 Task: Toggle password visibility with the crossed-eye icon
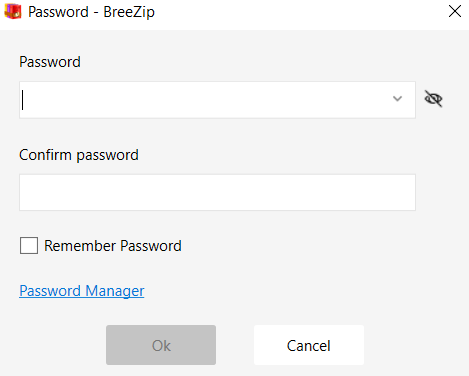point(433,99)
